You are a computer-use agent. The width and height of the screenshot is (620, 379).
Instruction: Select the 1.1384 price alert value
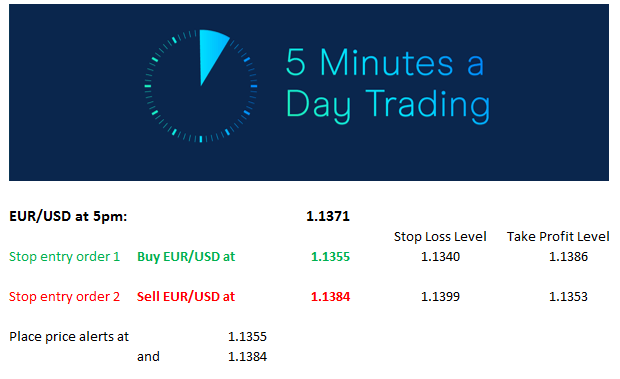coord(247,356)
